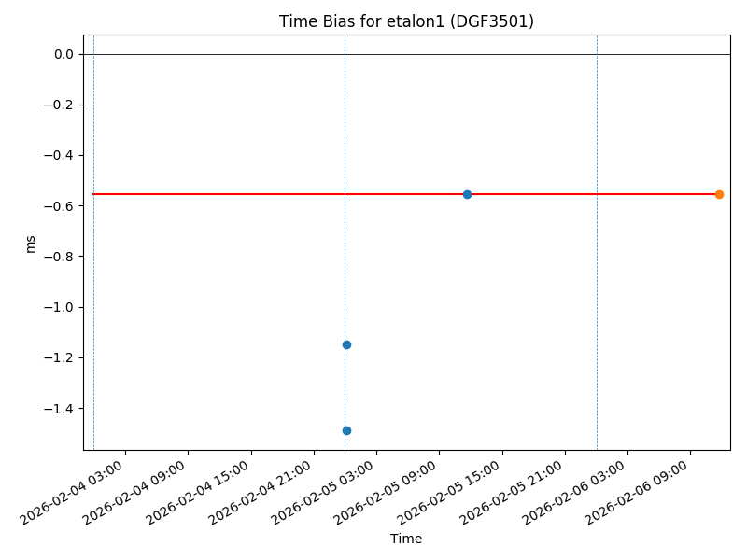Click the red horizontal bias line
The image size is (747, 560).
pos(233,194)
